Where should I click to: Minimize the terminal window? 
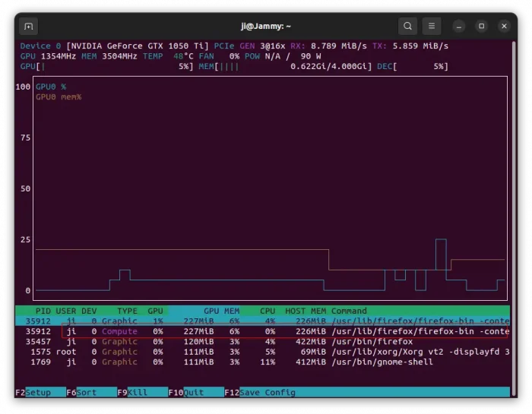click(x=459, y=26)
